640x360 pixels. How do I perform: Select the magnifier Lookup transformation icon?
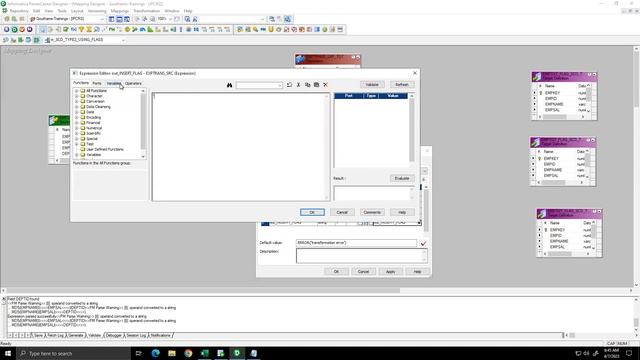coord(97,29)
